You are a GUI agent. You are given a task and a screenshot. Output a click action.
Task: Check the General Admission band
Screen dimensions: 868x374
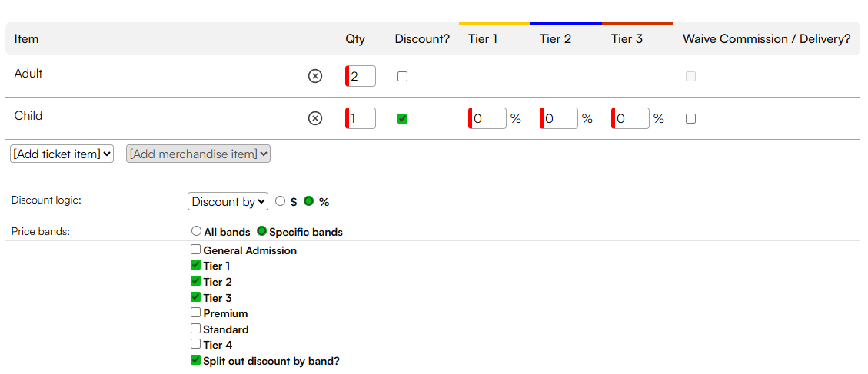coord(195,250)
